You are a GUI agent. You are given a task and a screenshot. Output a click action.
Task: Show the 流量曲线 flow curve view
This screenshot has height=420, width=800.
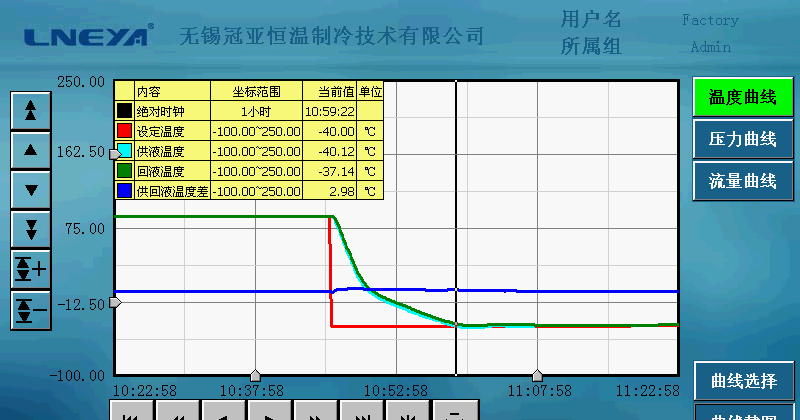click(742, 181)
